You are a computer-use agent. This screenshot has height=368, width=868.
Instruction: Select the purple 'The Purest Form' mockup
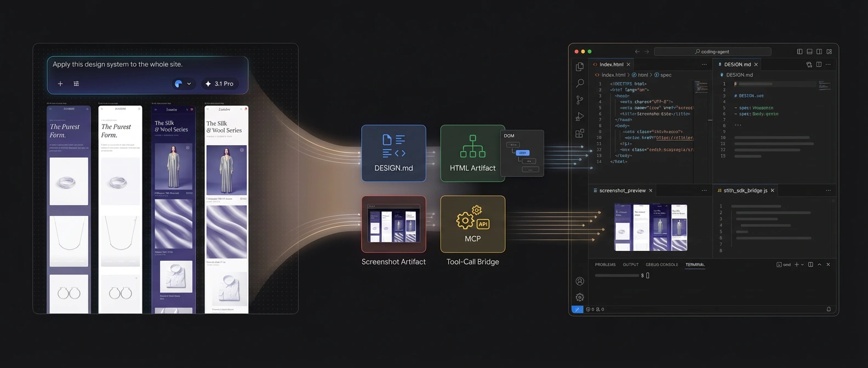(x=68, y=210)
